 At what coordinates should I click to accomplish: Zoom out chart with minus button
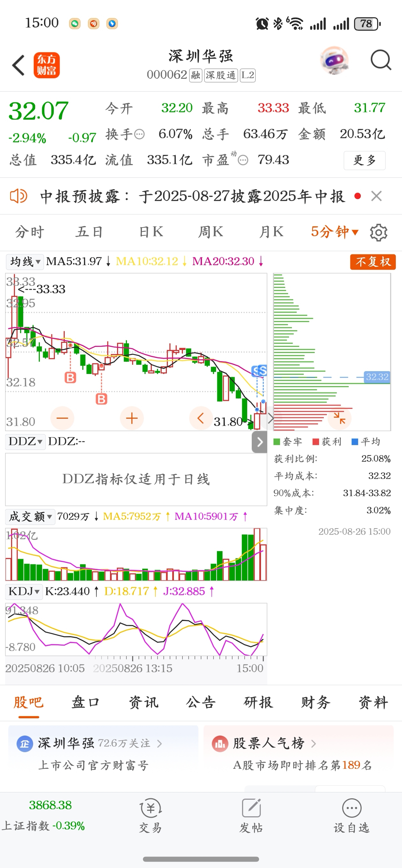(x=62, y=418)
